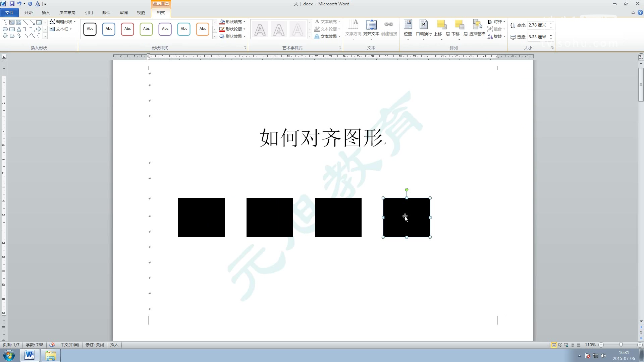Viewport: 644px width, 362px height.
Task: Toggle the 修订: 关闭 track changes status
Action: (95, 345)
